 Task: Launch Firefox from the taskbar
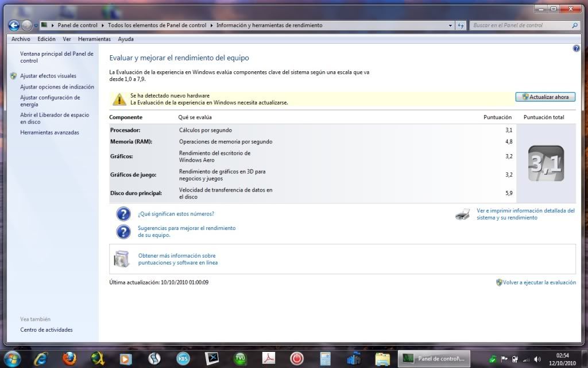(69, 359)
